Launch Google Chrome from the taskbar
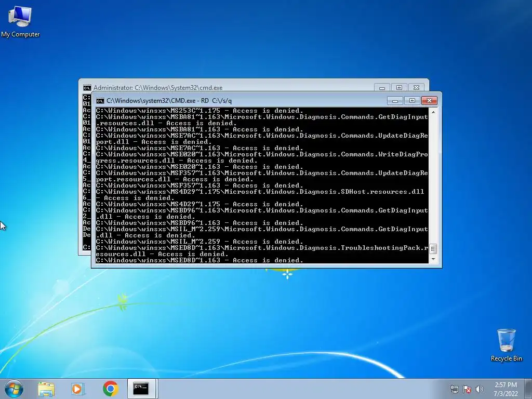 coord(111,389)
